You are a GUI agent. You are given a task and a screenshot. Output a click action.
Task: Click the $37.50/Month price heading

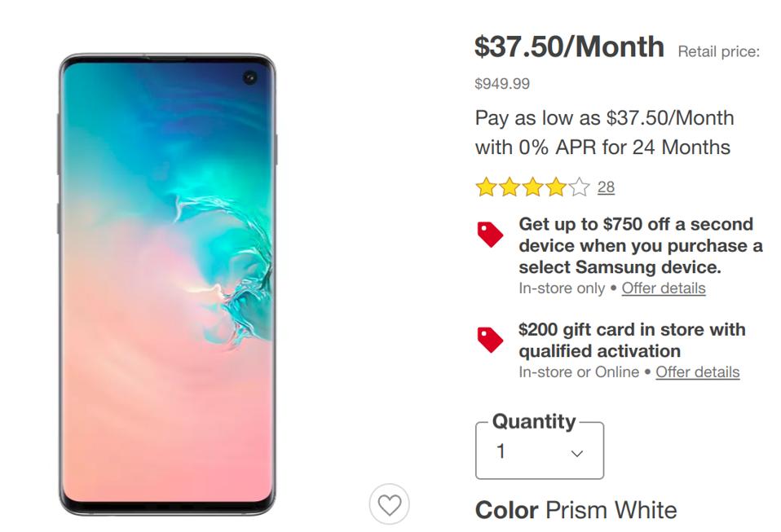568,47
